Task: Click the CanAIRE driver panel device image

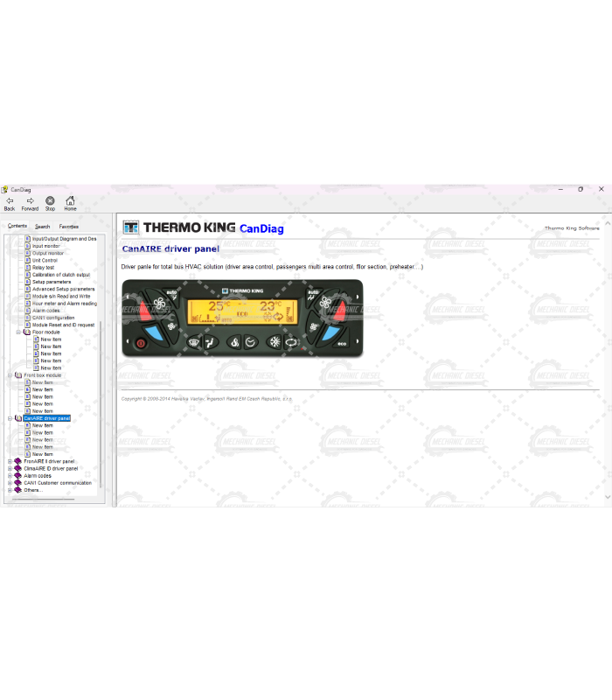Action: click(242, 318)
